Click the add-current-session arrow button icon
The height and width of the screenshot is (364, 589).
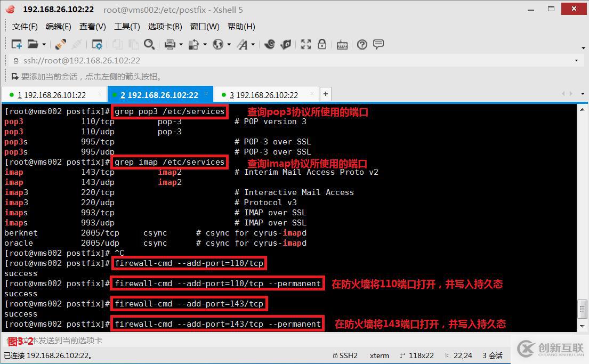[15, 77]
